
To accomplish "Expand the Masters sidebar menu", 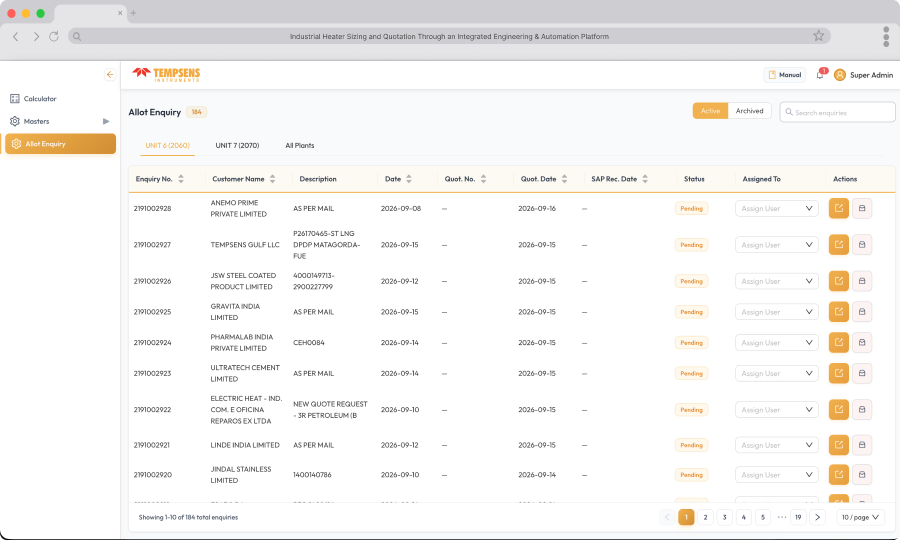I will tap(59, 121).
